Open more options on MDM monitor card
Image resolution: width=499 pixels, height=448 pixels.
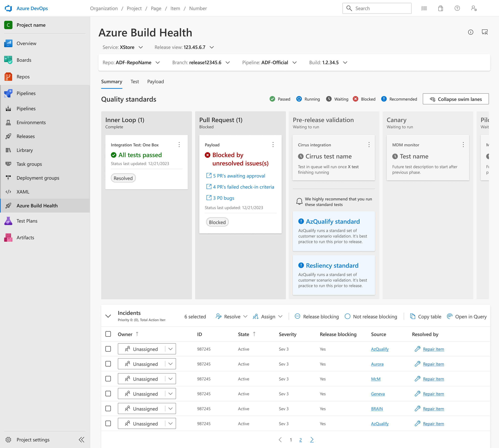[x=463, y=145]
